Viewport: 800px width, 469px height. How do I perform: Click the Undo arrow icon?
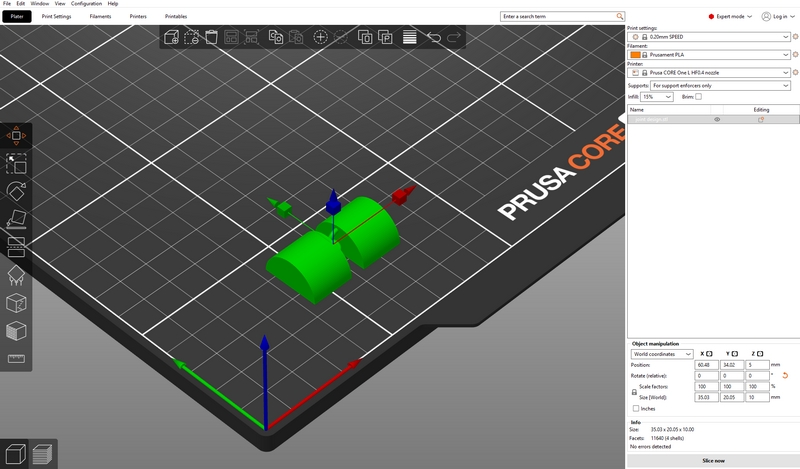click(434, 37)
